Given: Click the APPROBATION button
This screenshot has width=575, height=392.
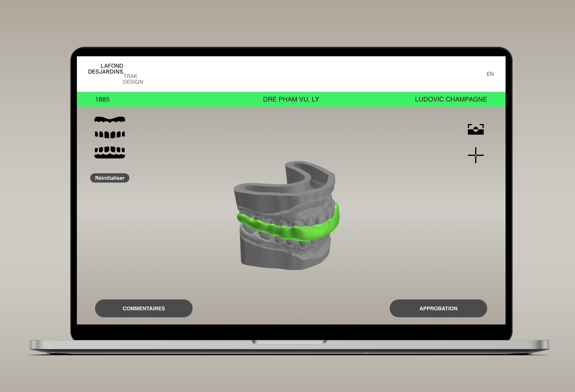Looking at the screenshot, I should (438, 309).
